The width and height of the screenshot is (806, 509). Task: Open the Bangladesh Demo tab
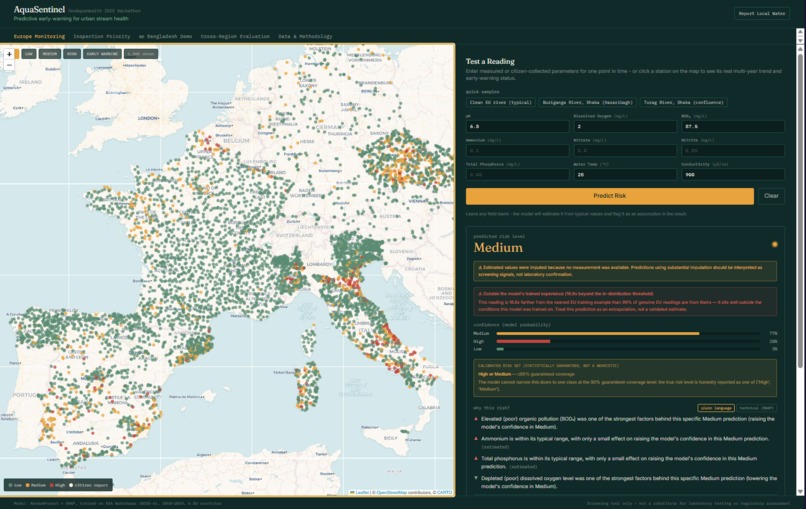[166, 37]
